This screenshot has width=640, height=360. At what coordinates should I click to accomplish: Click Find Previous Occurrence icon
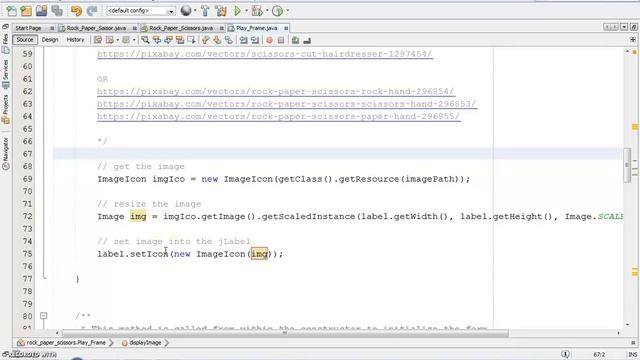click(x=157, y=40)
